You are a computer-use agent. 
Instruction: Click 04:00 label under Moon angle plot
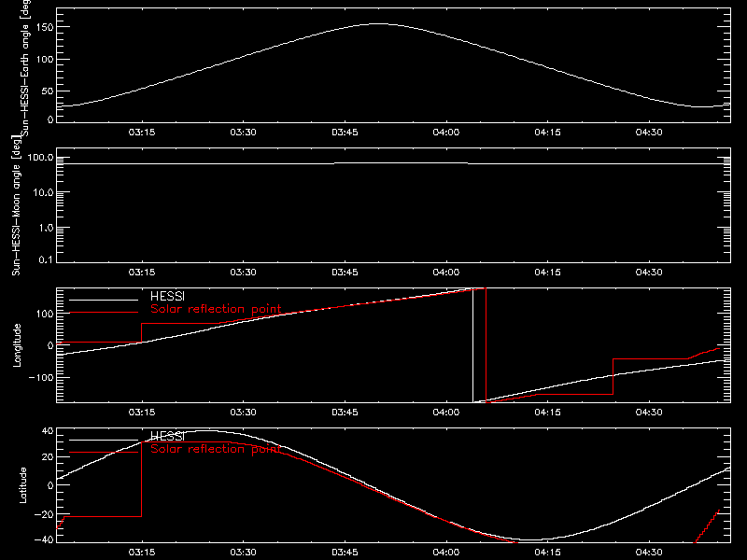click(x=446, y=272)
